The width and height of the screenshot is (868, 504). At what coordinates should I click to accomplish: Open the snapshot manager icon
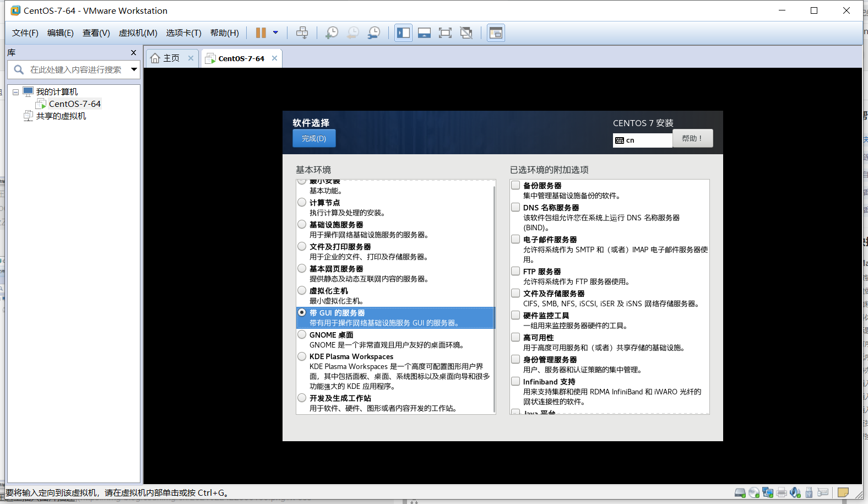373,33
